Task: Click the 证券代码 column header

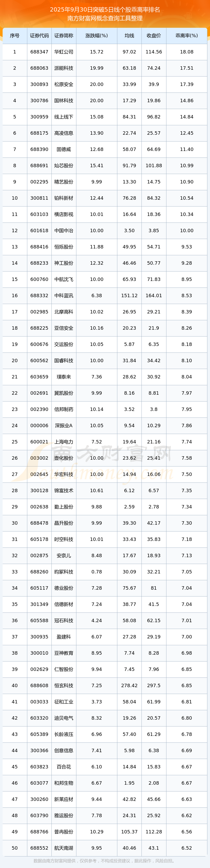Action: click(39, 36)
